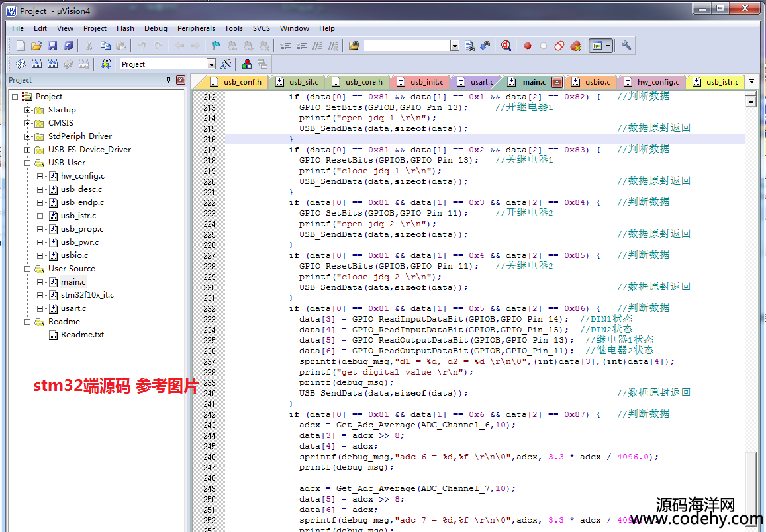The height and width of the screenshot is (532, 766).
Task: Open the Debug menu
Action: tap(156, 28)
